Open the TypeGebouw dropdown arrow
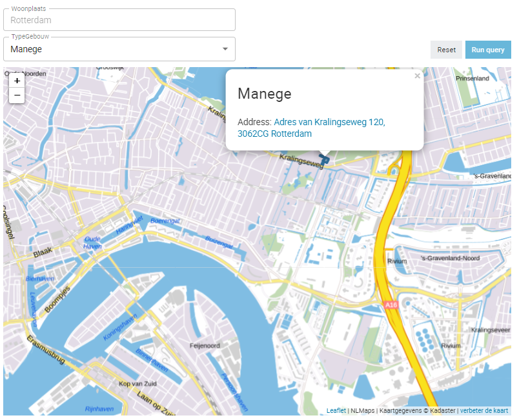The image size is (528, 420). [225, 49]
